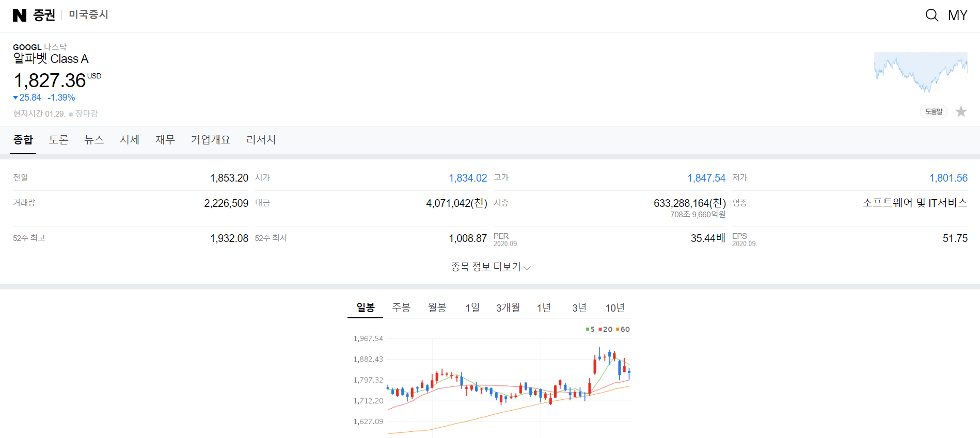Click the red 20-day moving average legend

click(x=606, y=329)
